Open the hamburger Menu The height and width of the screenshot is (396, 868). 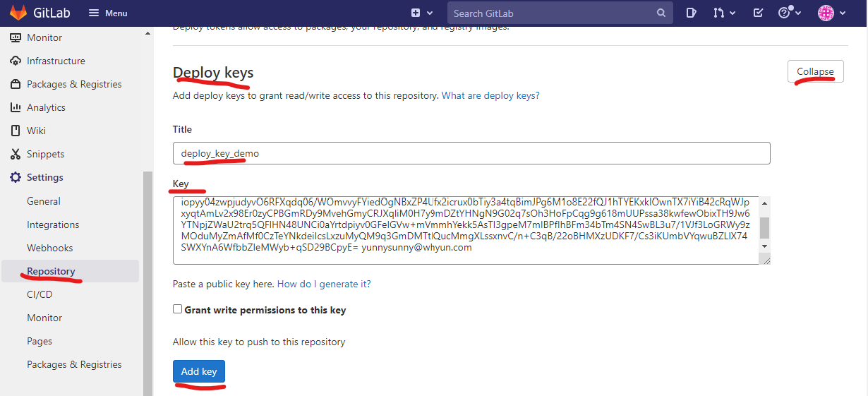pyautogui.click(x=108, y=13)
